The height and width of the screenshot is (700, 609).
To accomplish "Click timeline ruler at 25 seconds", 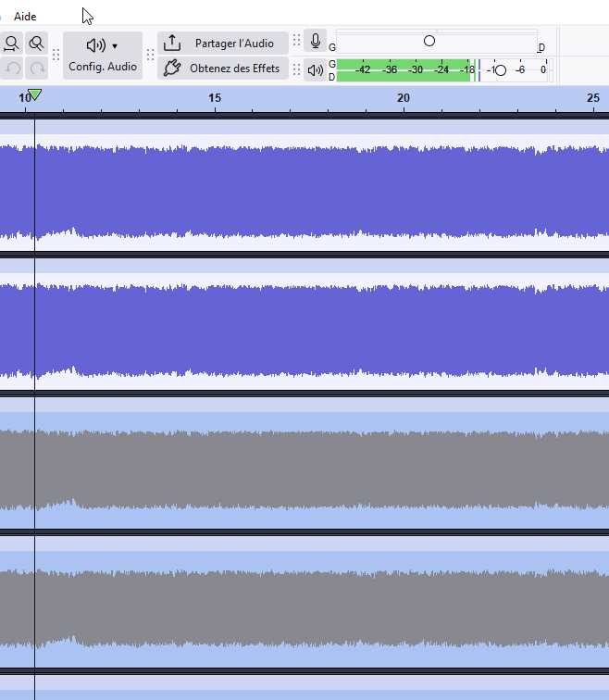I will (x=593, y=98).
